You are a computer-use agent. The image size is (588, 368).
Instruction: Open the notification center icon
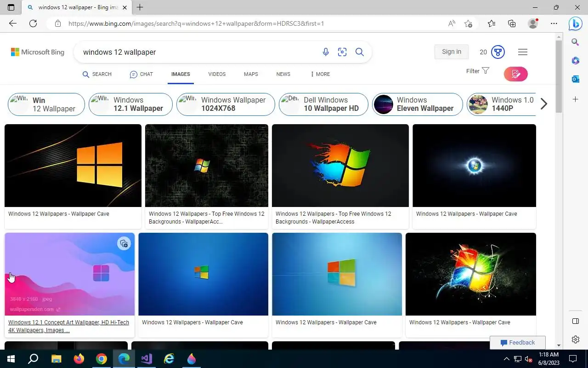(573, 359)
